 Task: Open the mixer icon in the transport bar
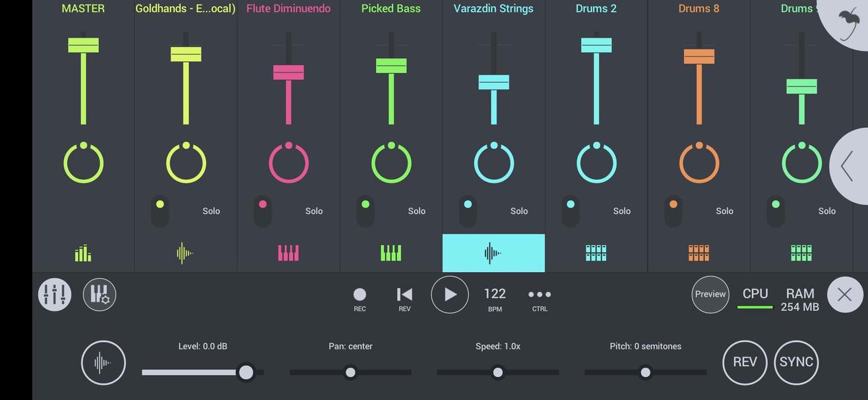[55, 295]
